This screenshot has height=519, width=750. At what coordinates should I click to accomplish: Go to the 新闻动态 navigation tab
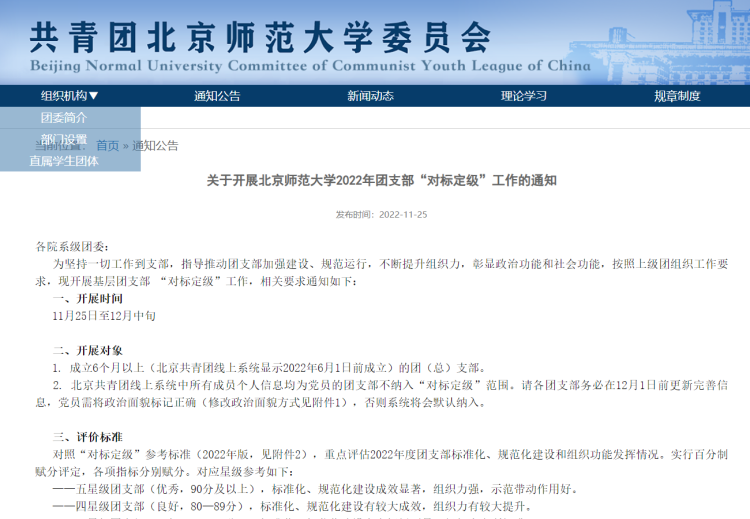(370, 96)
